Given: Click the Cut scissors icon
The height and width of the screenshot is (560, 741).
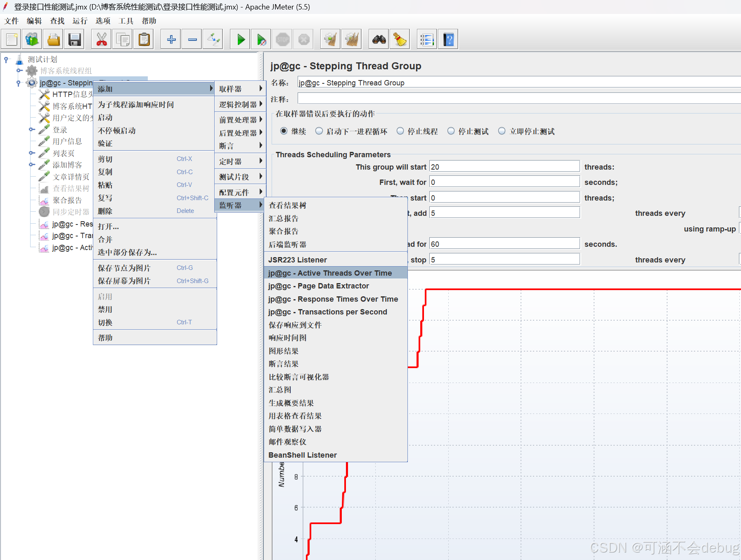Looking at the screenshot, I should tap(101, 40).
